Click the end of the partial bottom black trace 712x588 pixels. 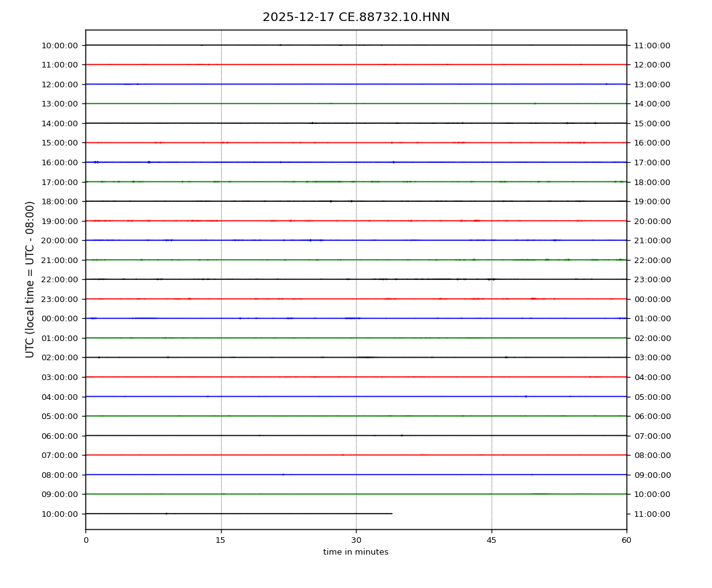pos(392,514)
